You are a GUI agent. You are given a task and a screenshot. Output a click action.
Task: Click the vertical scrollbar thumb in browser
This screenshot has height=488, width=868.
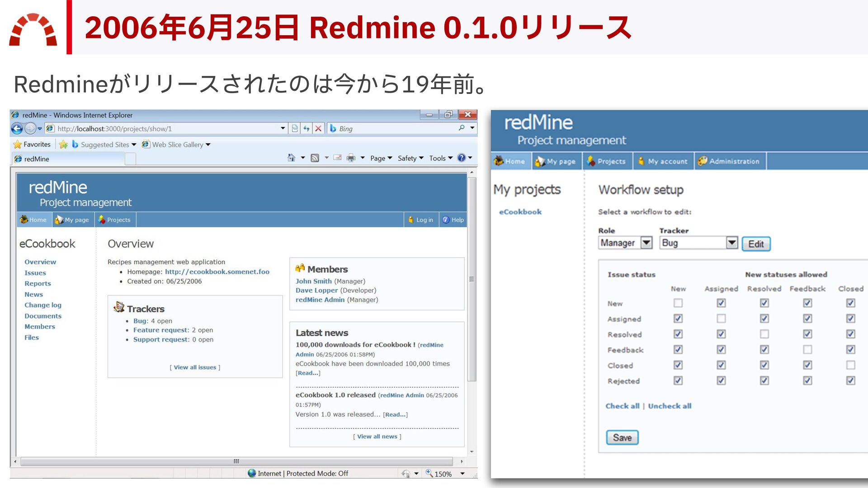(x=472, y=279)
